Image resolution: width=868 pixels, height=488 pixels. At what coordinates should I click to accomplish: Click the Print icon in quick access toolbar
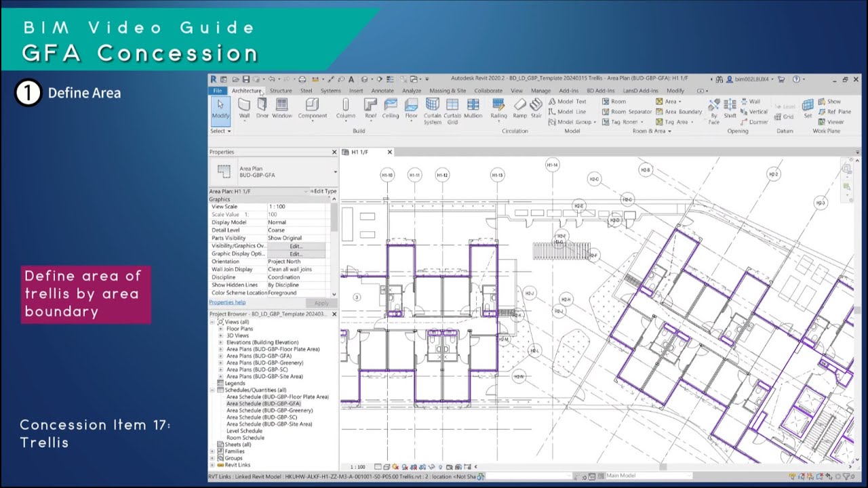point(302,79)
